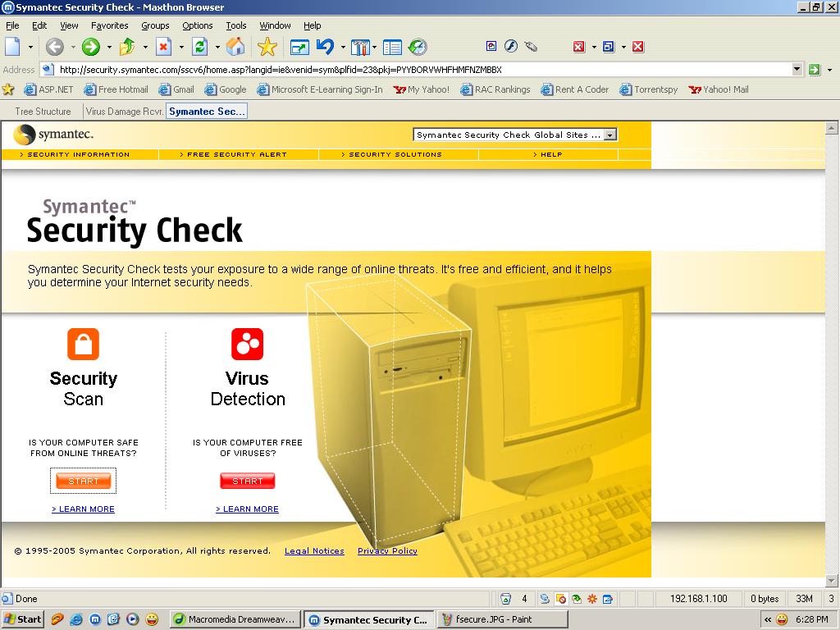Start the Virus Detection scan
The image size is (840, 630).
[x=248, y=481]
